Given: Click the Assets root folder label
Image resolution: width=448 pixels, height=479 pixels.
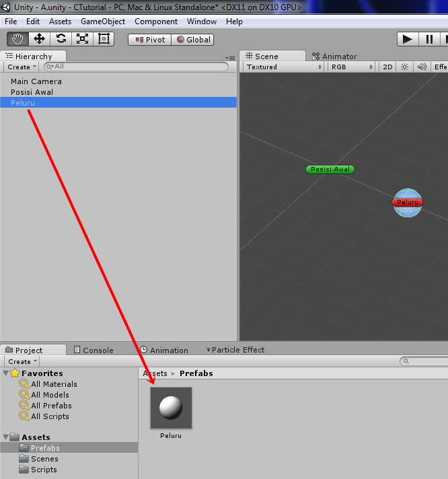Looking at the screenshot, I should point(36,437).
